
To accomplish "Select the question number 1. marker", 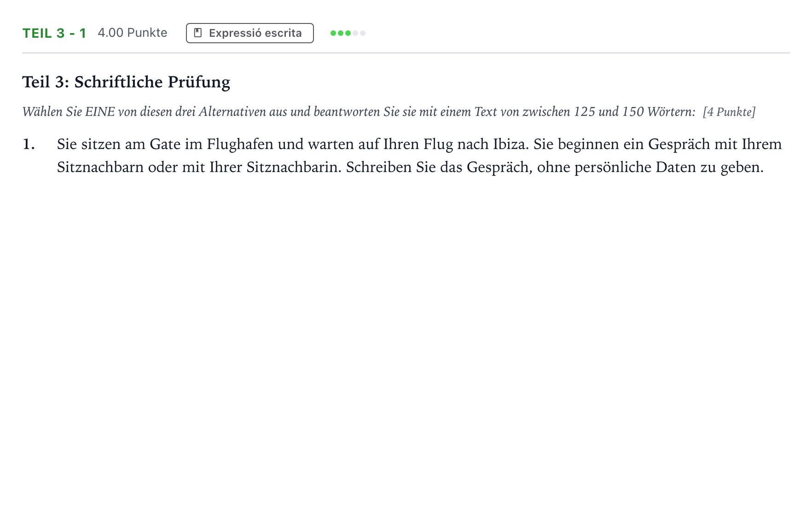I will (29, 144).
